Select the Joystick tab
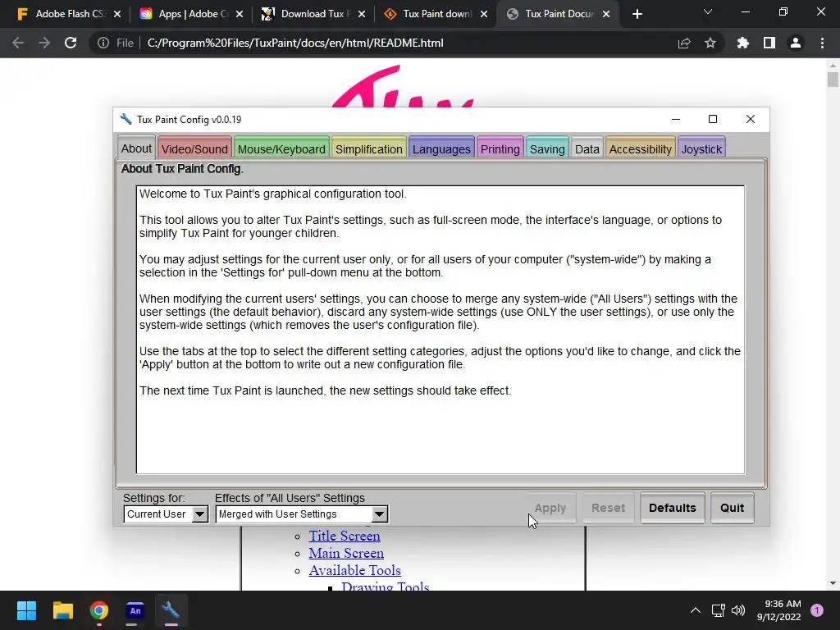 click(702, 148)
